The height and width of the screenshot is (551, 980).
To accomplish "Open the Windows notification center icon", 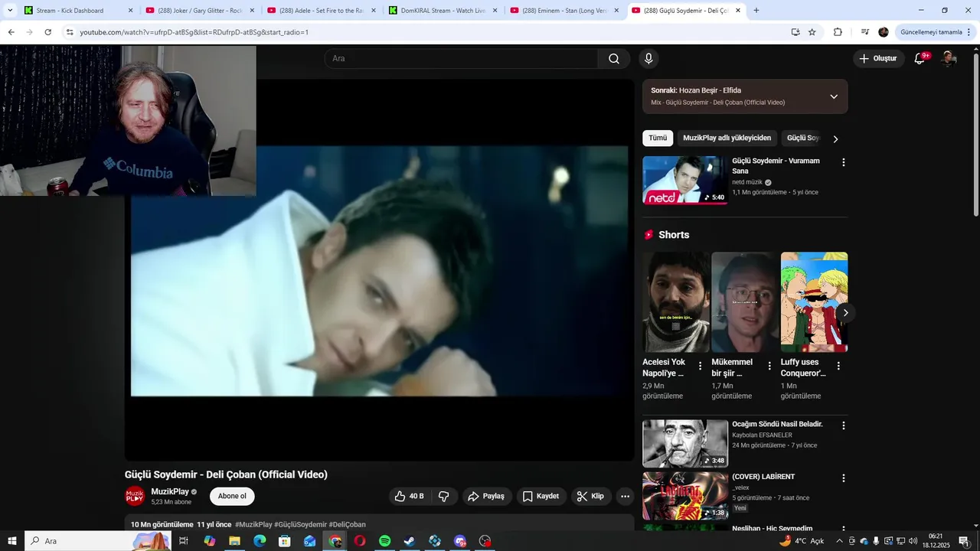I will tap(964, 541).
